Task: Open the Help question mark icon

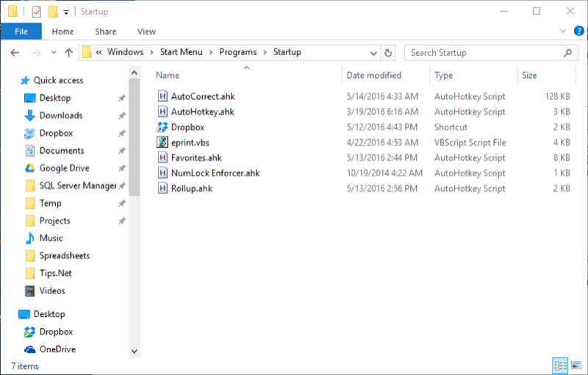Action: (578, 31)
